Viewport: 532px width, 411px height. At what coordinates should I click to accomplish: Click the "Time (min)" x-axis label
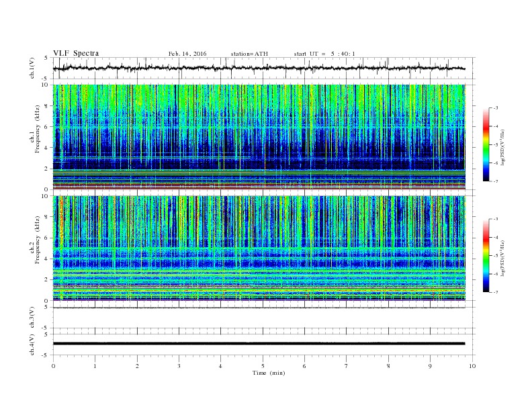[x=269, y=373]
